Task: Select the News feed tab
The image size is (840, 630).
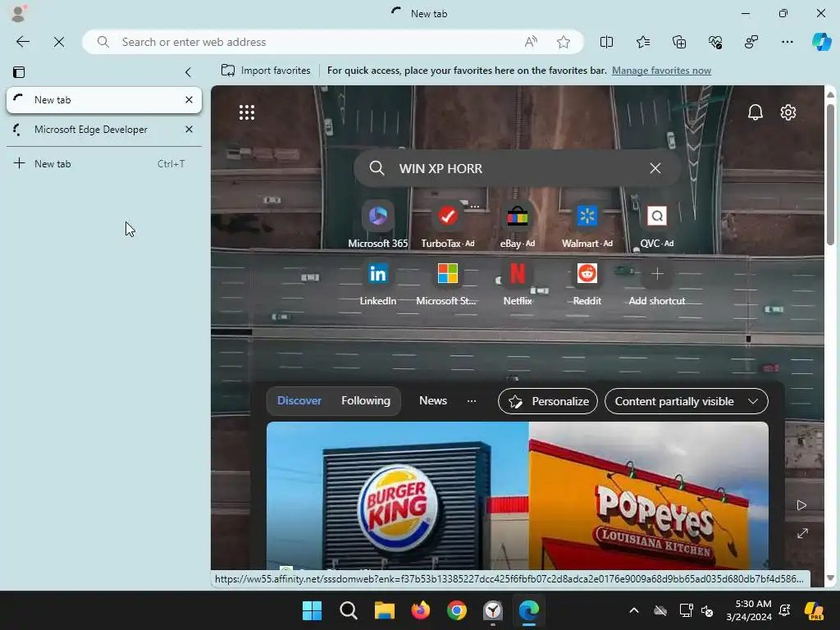Action: [433, 400]
